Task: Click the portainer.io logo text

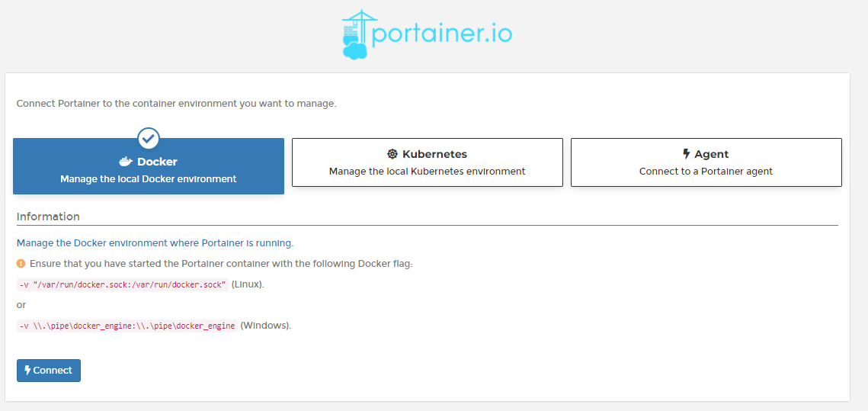Action: tap(442, 34)
